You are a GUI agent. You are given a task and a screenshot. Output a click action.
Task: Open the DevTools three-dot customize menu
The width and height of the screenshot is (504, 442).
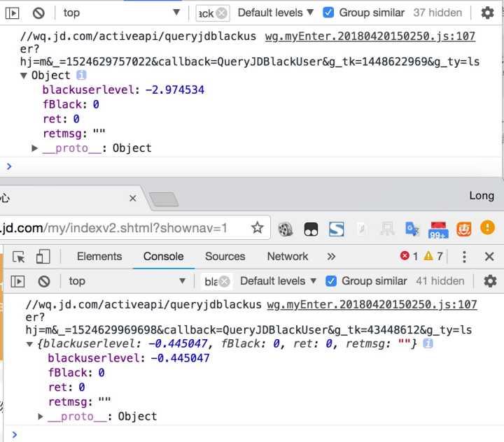coord(464,257)
